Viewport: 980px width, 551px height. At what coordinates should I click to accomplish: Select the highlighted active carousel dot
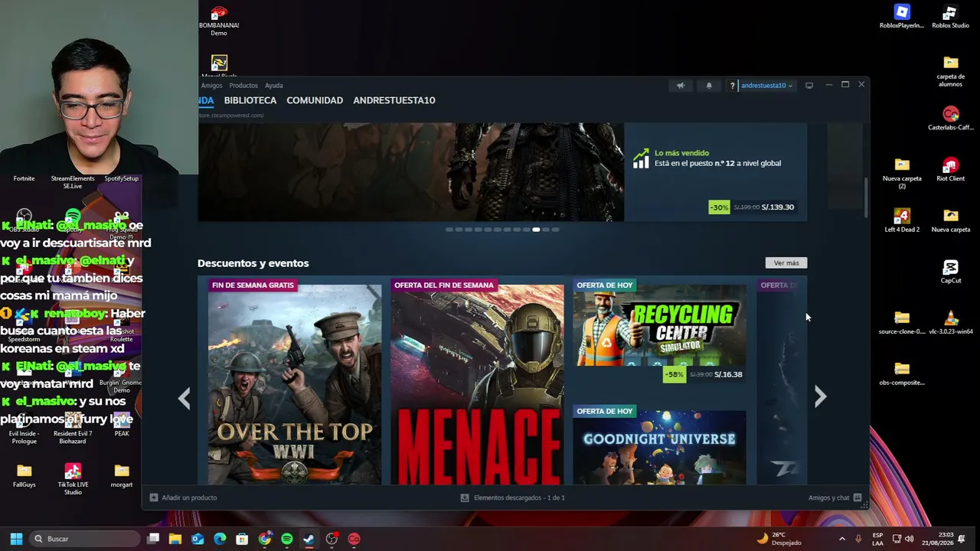point(536,230)
